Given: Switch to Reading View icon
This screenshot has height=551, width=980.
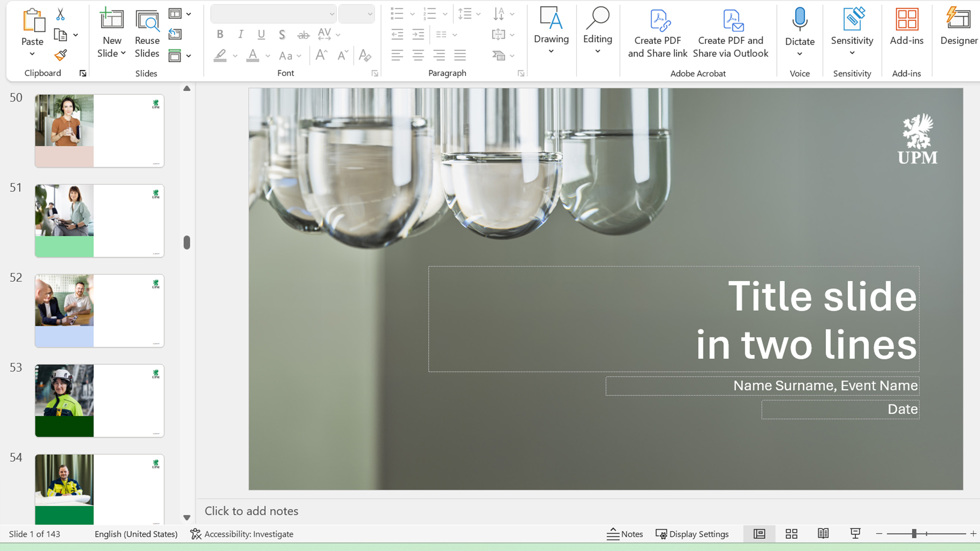Looking at the screenshot, I should [823, 534].
